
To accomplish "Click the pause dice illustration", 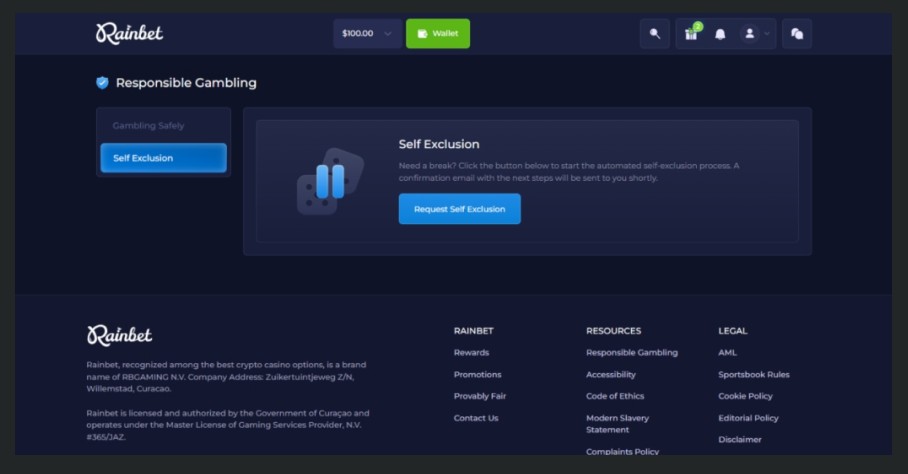I will (x=330, y=181).
